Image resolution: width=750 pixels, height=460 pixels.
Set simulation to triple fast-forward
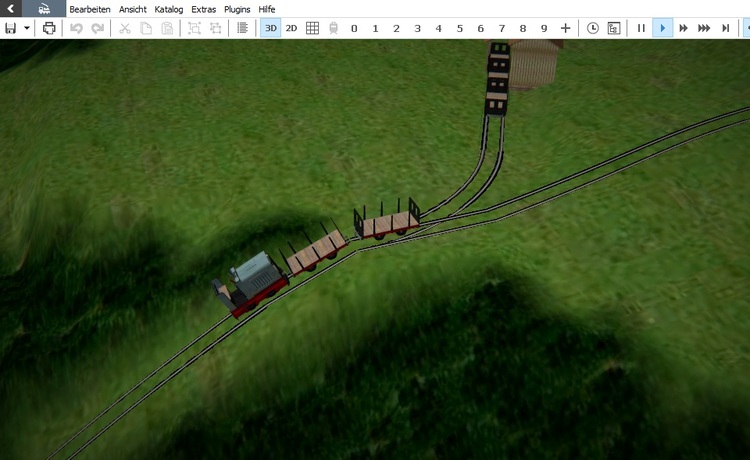[704, 28]
